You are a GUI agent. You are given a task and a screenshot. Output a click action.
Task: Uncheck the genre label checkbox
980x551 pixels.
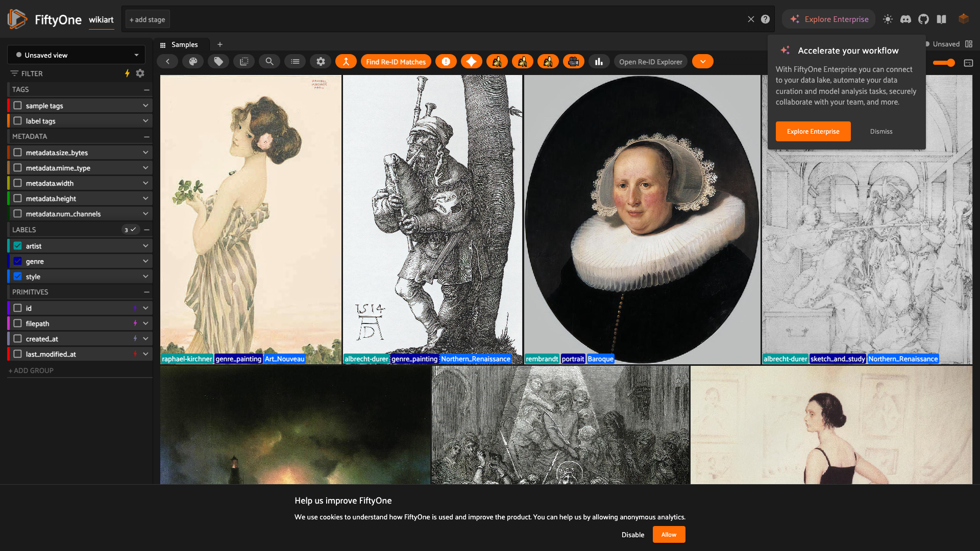pyautogui.click(x=18, y=261)
